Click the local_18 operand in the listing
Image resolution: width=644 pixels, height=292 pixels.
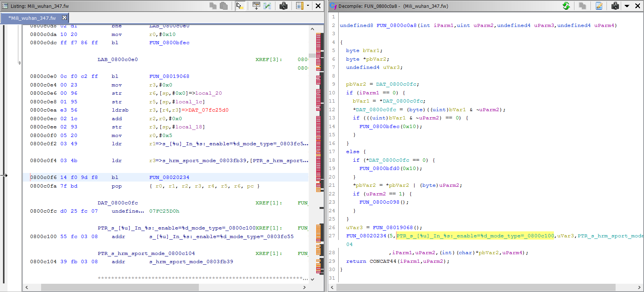coord(189,127)
